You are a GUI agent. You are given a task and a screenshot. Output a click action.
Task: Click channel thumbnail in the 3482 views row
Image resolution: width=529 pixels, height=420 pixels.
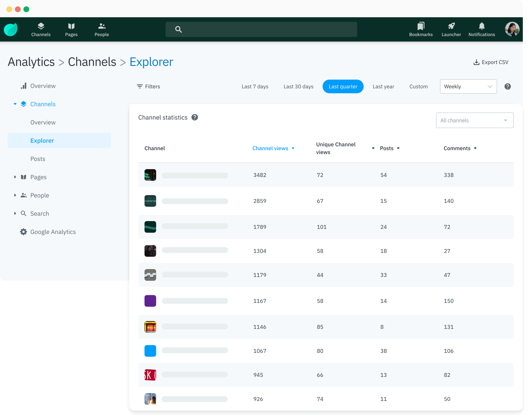150,175
